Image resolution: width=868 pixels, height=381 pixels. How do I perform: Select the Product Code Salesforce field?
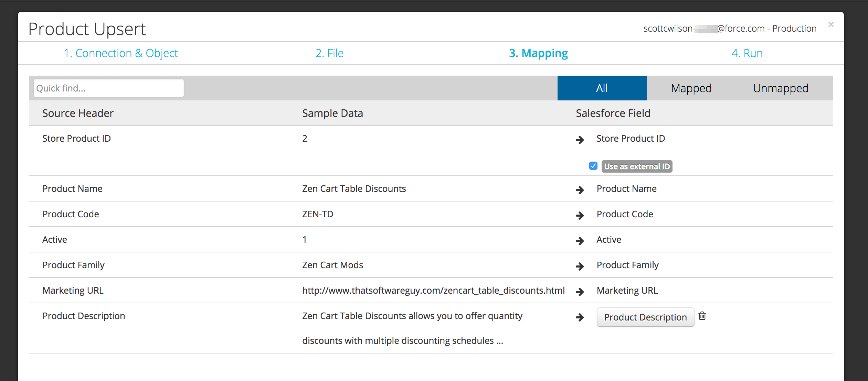click(625, 214)
